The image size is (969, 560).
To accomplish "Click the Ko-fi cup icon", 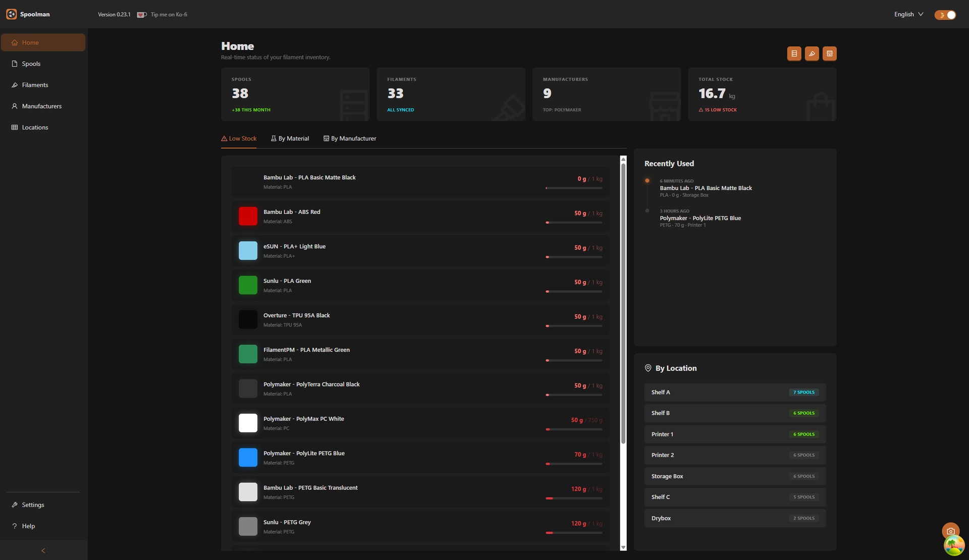I will pyautogui.click(x=142, y=15).
